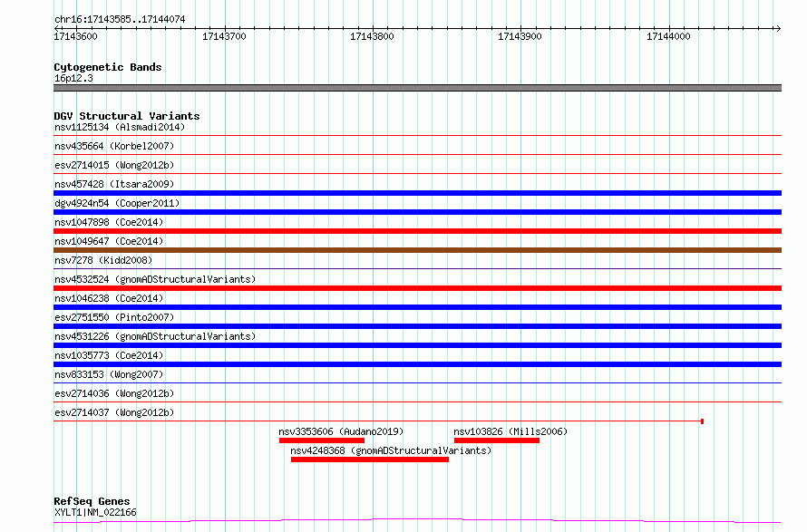The width and height of the screenshot is (807, 532).
Task: Click the RefSeq Genes track title
Action: pyautogui.click(x=92, y=501)
